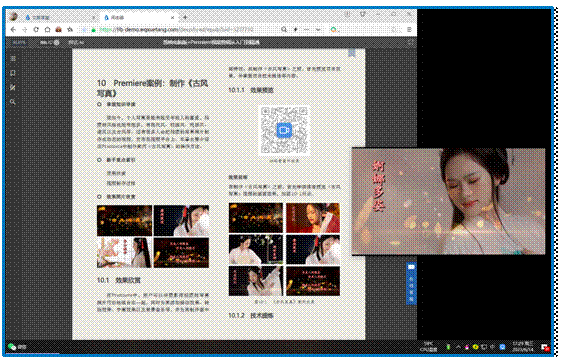Click the 中 input method indicator
The image size is (564, 363).
point(492,347)
